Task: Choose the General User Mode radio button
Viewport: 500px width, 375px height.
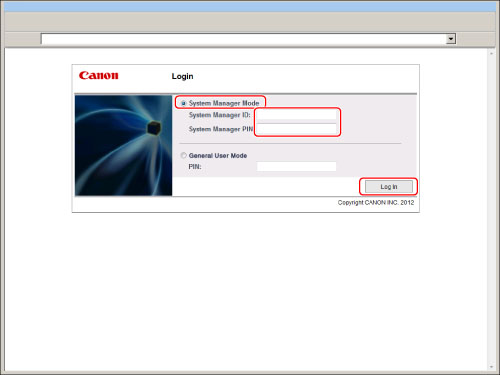Action: coord(183,155)
